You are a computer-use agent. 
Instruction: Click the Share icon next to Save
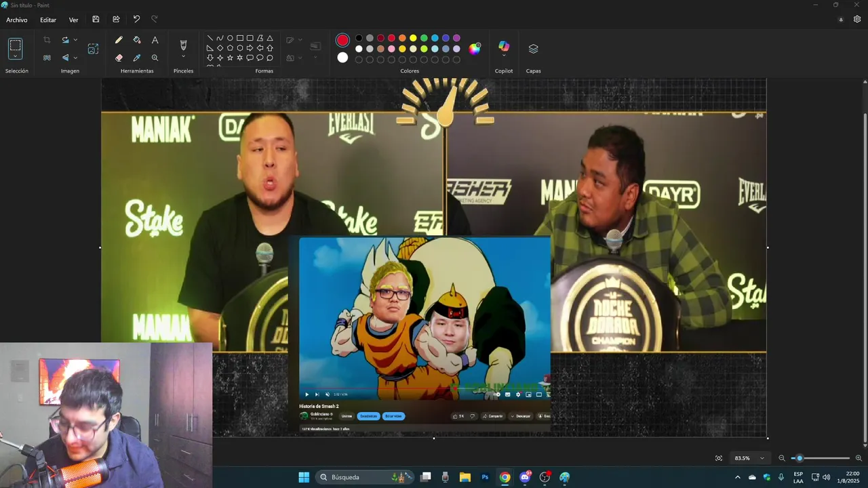(x=116, y=20)
